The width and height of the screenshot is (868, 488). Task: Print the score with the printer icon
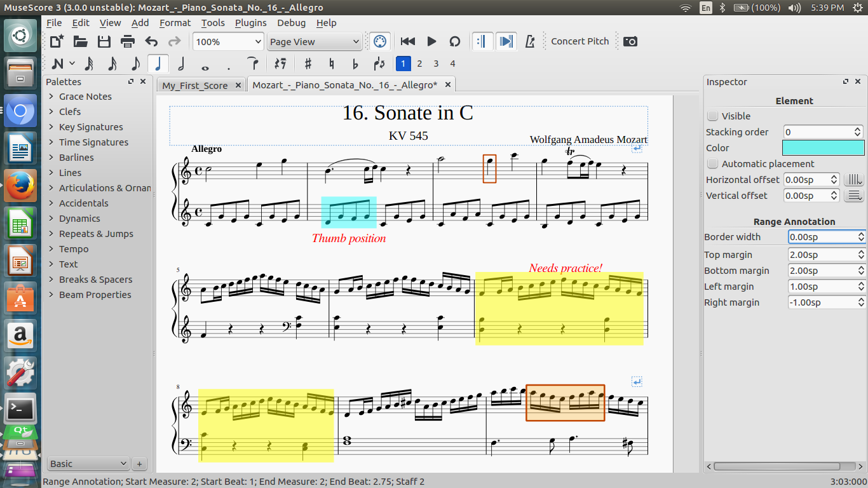pyautogui.click(x=128, y=41)
